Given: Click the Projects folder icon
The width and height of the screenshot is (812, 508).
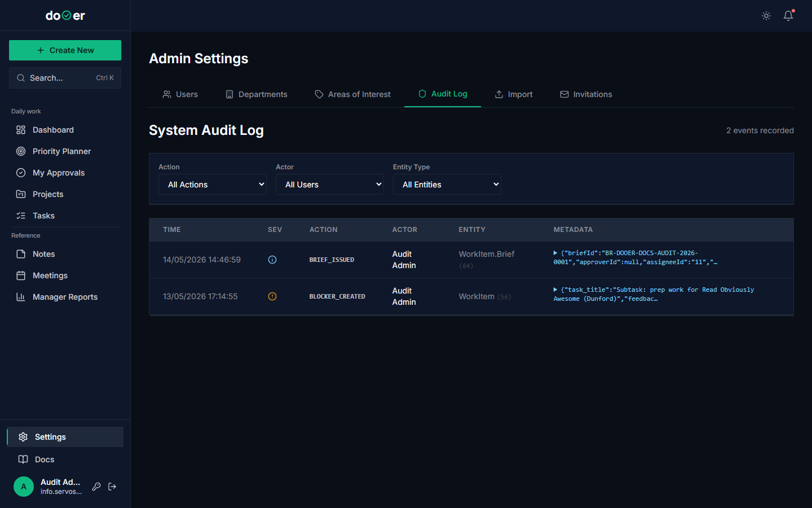Looking at the screenshot, I should point(21,194).
